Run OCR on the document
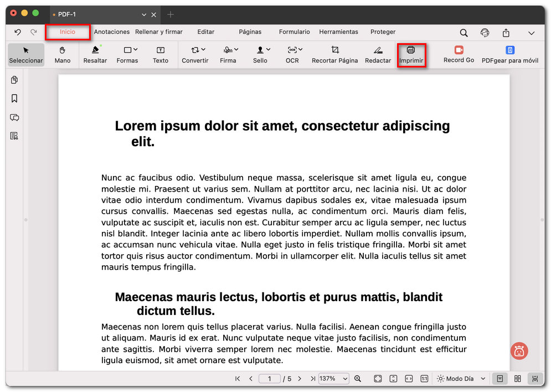This screenshot has height=392, width=551. [292, 55]
